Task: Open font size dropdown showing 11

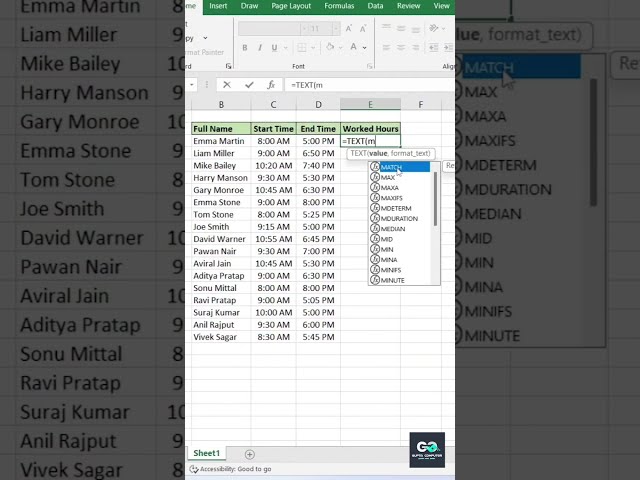Action: pos(336,29)
